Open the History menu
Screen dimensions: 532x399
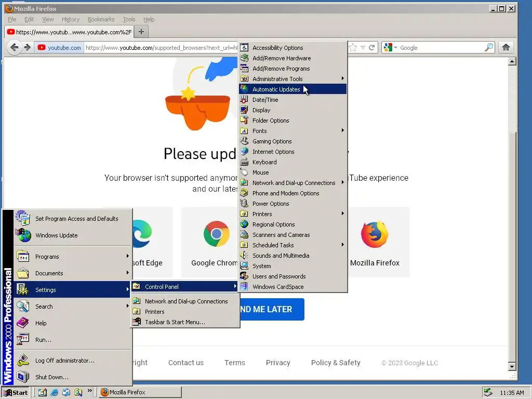tap(71, 19)
